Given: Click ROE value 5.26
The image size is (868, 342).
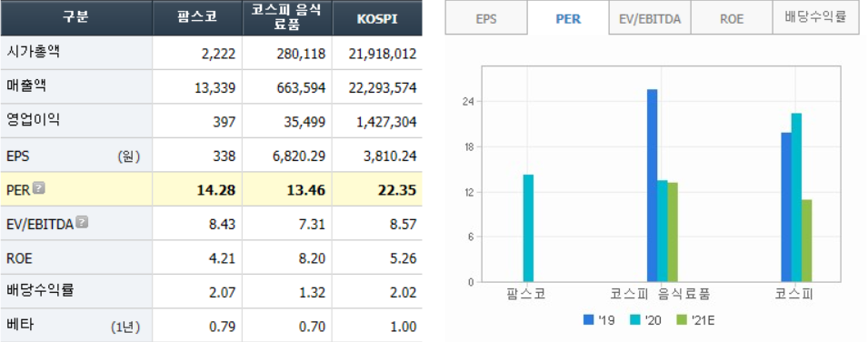Looking at the screenshot, I should pos(403,259).
